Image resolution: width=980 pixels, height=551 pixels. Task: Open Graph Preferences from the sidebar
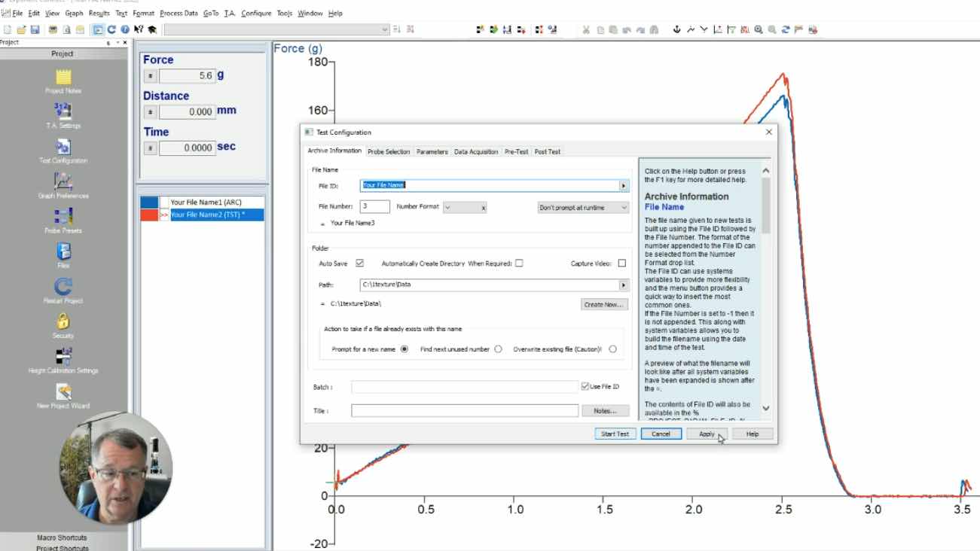coord(63,183)
